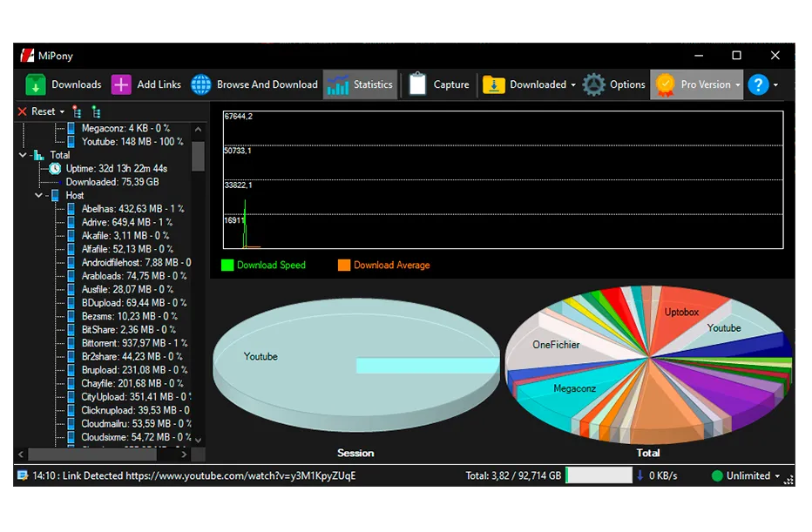Collapse the Host tree node
The image size is (812, 532).
coord(39,195)
